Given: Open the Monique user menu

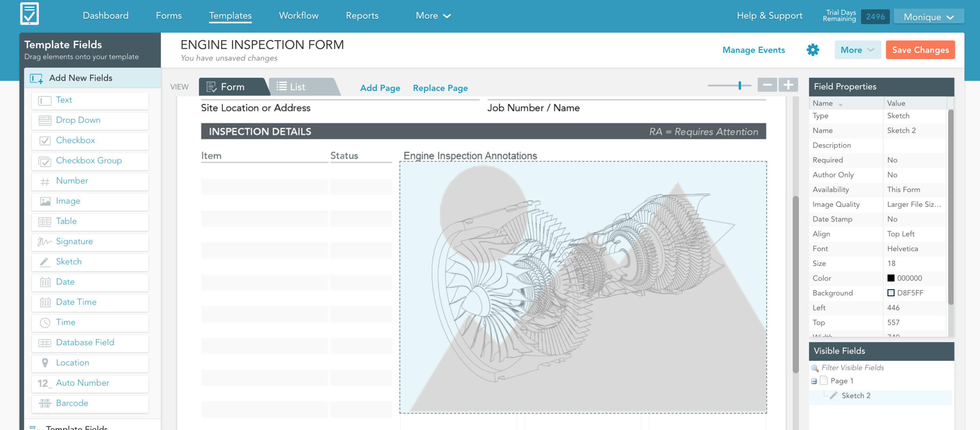Looking at the screenshot, I should click(x=929, y=17).
